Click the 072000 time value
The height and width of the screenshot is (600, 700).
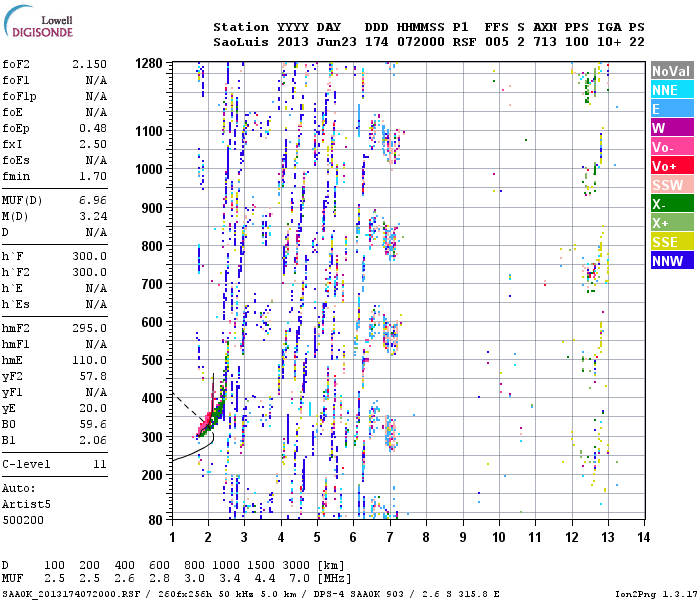(x=421, y=42)
